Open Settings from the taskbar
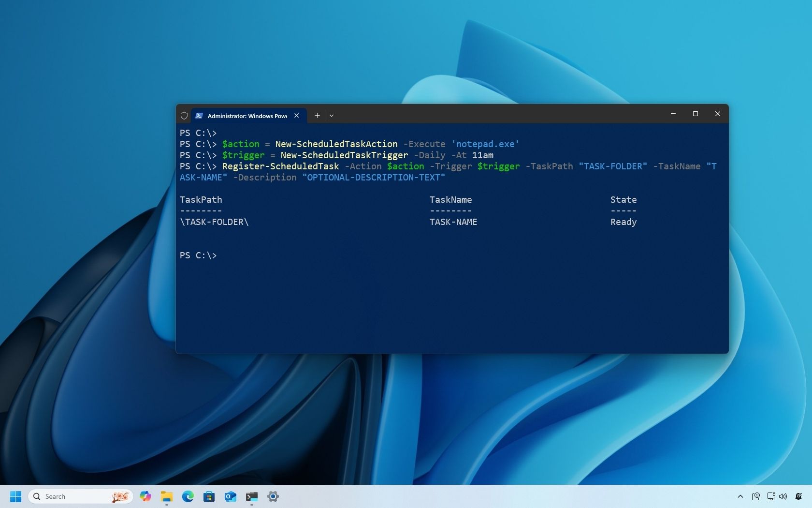 click(273, 496)
